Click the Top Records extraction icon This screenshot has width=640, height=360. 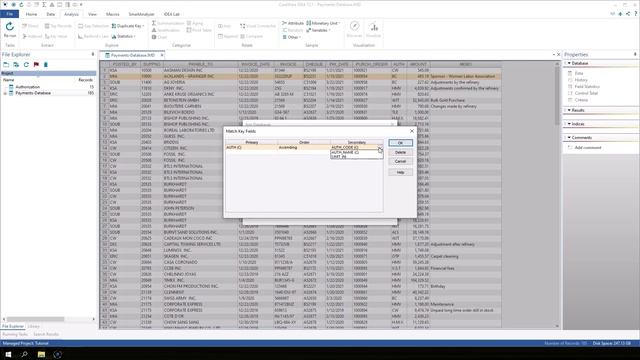click(x=58, y=26)
